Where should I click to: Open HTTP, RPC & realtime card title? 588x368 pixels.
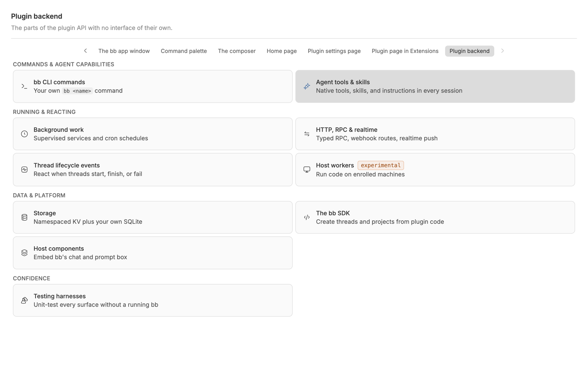point(347,130)
